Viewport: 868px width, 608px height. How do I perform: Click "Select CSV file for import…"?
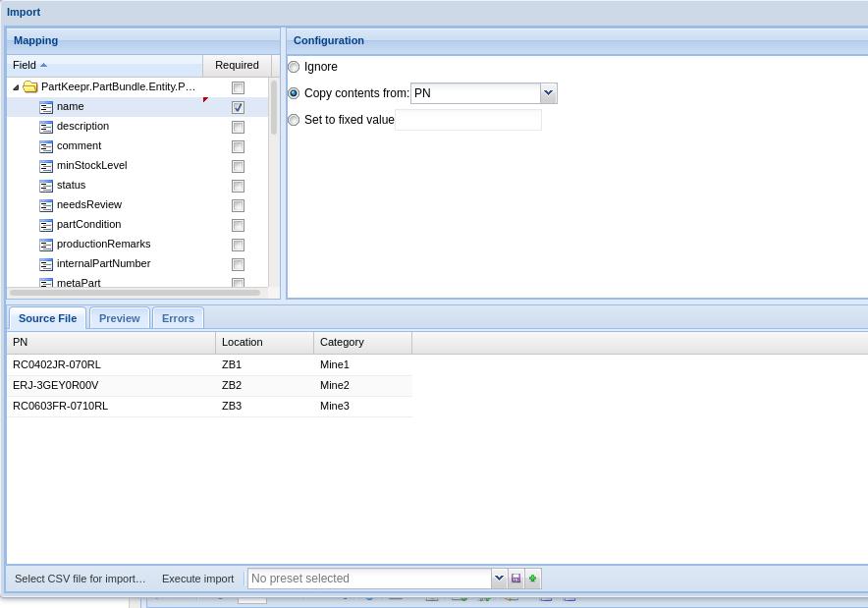pos(80,579)
